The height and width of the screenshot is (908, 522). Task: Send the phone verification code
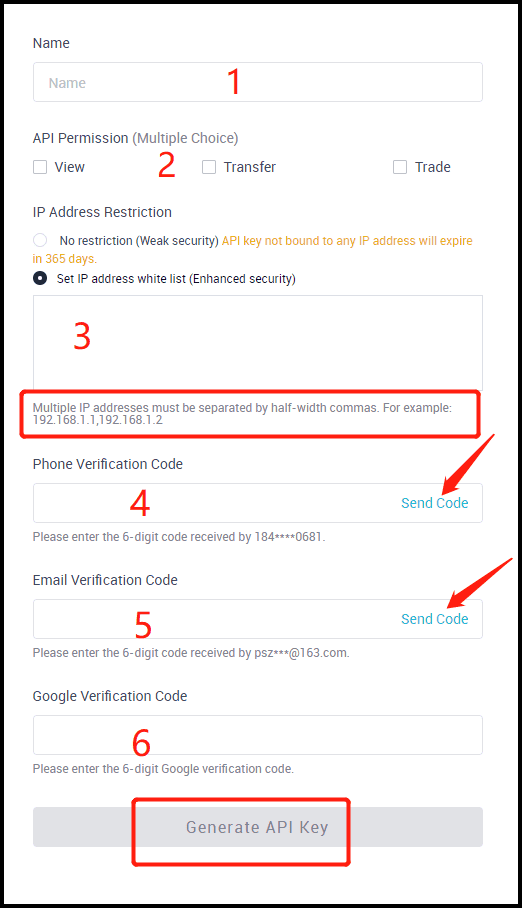(435, 503)
